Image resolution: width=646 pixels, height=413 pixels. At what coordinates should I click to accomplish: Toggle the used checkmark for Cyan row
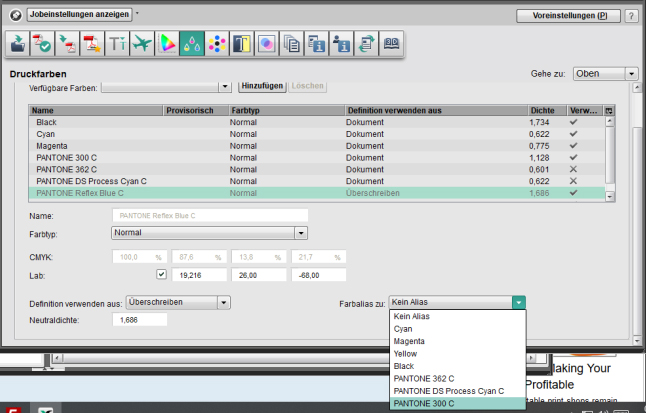click(573, 134)
